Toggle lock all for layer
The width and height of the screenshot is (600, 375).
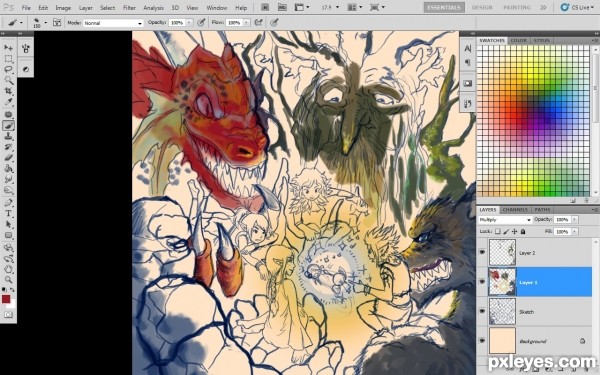click(523, 232)
